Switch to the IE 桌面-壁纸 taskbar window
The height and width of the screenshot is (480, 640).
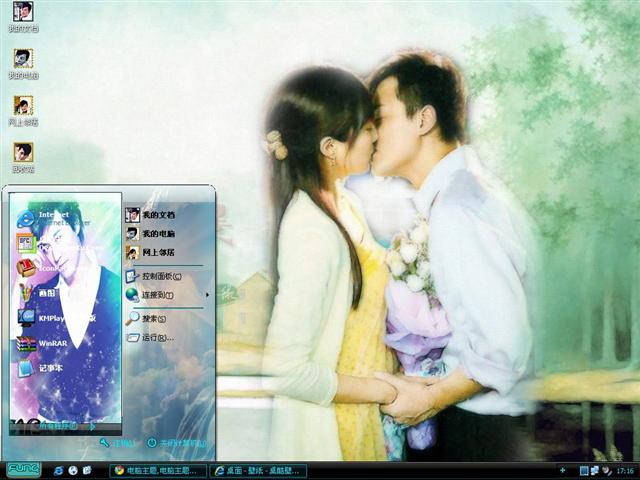click(x=258, y=471)
